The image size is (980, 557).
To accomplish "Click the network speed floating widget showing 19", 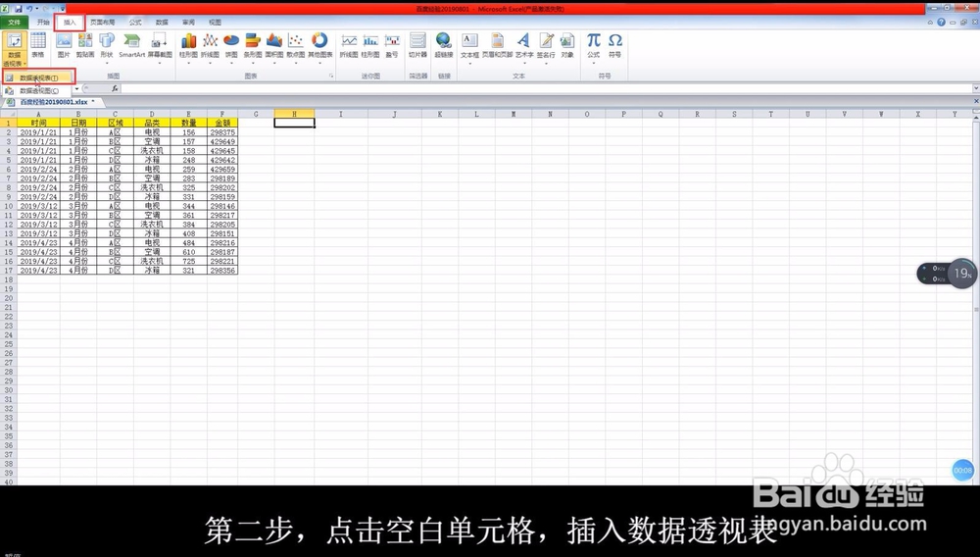I will tap(947, 274).
